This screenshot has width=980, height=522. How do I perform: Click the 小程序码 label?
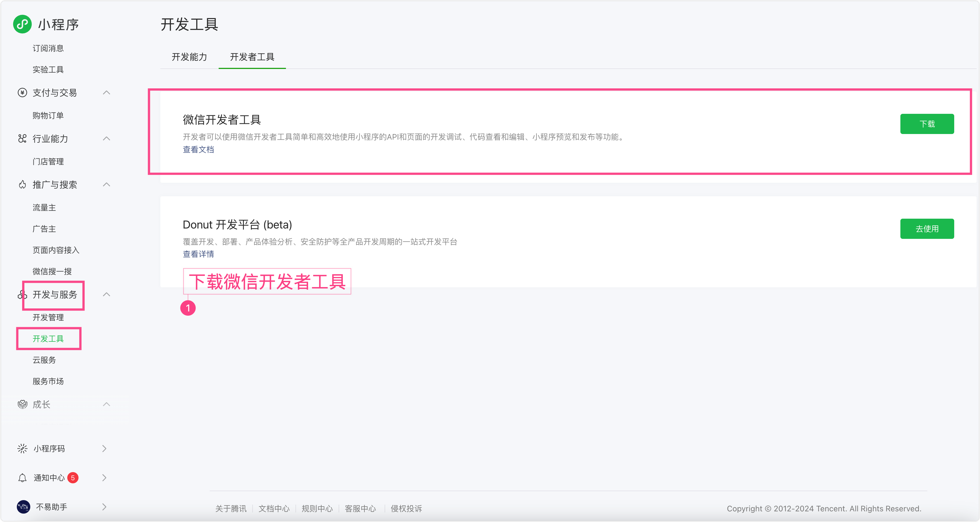pyautogui.click(x=49, y=449)
